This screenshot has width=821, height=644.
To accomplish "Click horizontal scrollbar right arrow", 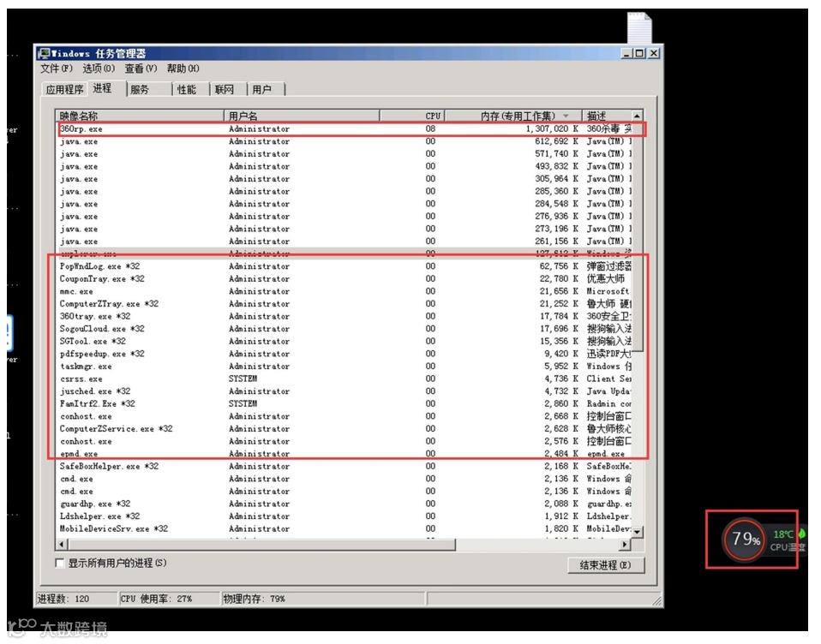I will coord(625,545).
